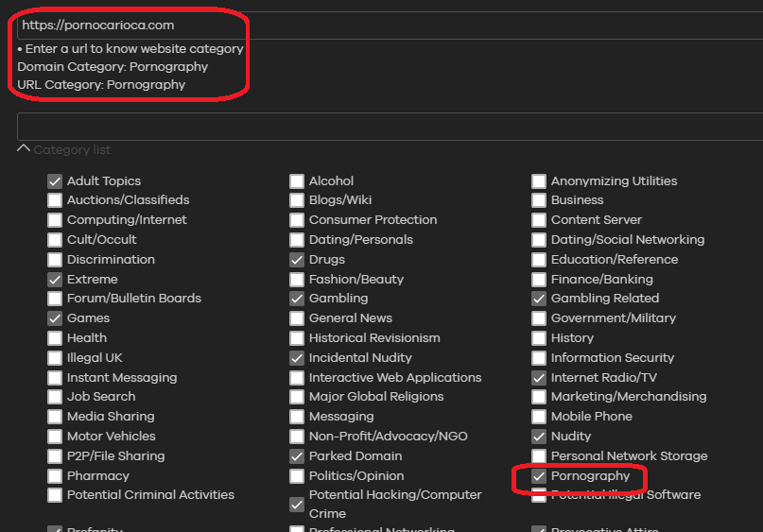Check the Business category

click(x=539, y=200)
